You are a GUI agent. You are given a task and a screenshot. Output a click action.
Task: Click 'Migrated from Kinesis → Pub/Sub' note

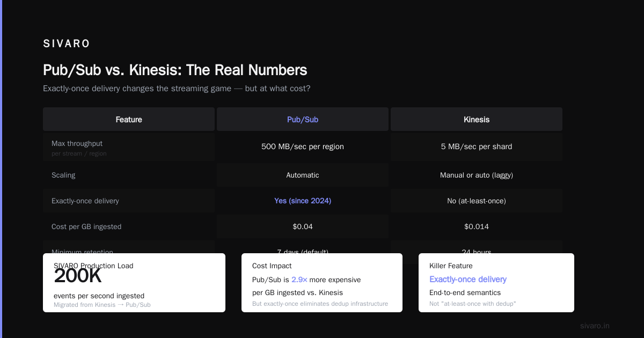click(x=102, y=305)
